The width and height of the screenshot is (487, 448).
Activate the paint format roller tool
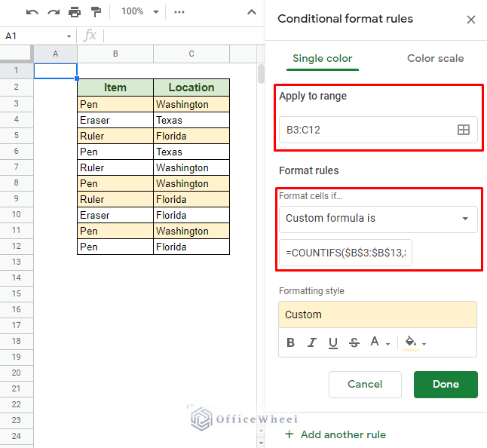(96, 12)
